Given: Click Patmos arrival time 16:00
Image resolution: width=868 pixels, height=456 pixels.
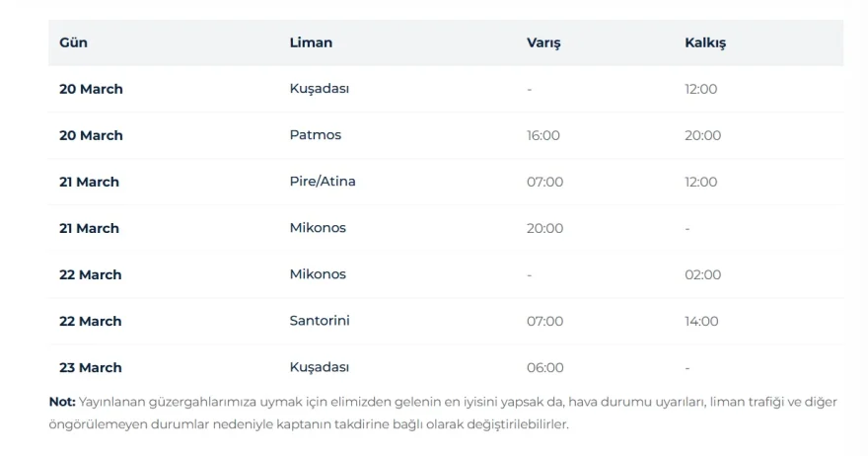Looking at the screenshot, I should (x=543, y=135).
